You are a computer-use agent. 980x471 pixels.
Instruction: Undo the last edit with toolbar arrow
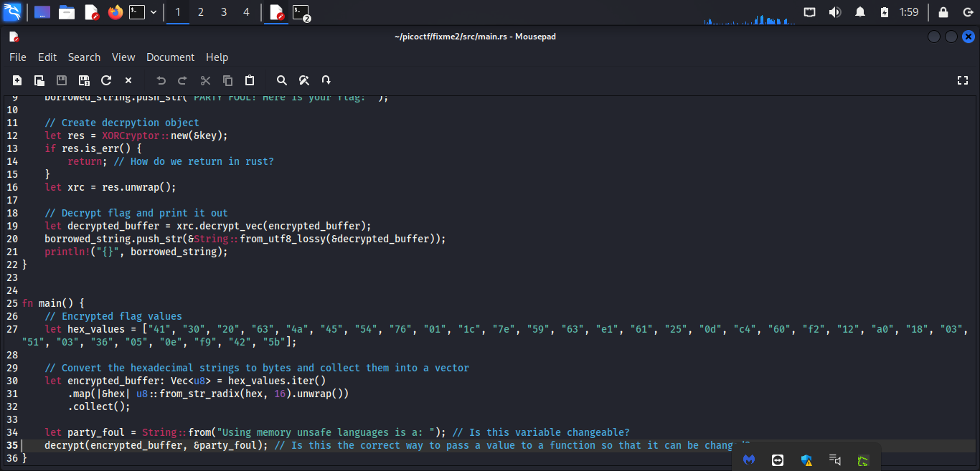point(161,80)
